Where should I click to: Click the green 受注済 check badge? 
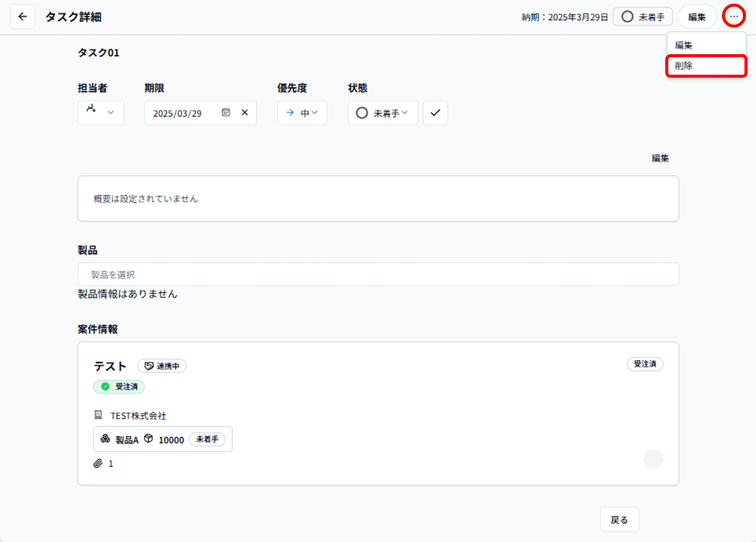coord(119,387)
